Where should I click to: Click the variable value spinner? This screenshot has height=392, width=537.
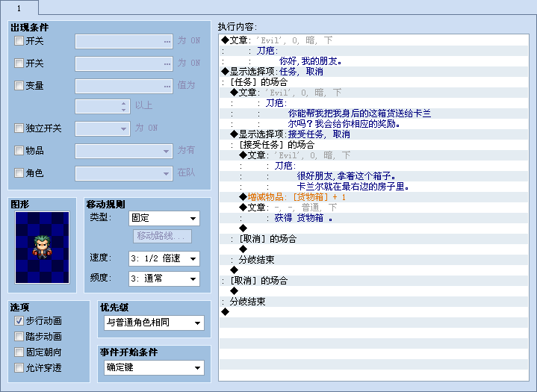point(103,107)
